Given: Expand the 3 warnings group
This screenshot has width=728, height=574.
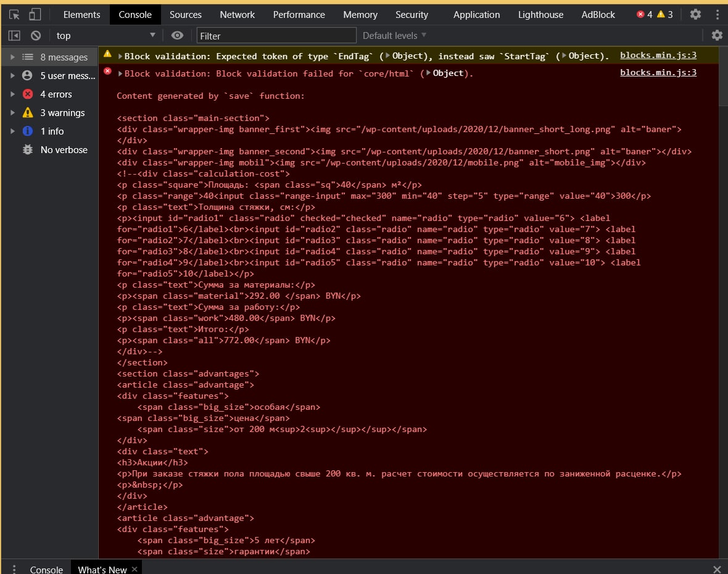Looking at the screenshot, I should click(x=12, y=113).
